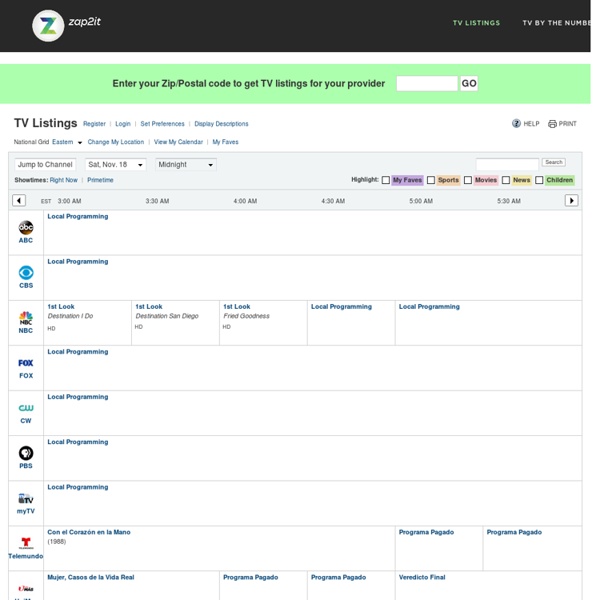Click the Print printer icon

tap(553, 124)
